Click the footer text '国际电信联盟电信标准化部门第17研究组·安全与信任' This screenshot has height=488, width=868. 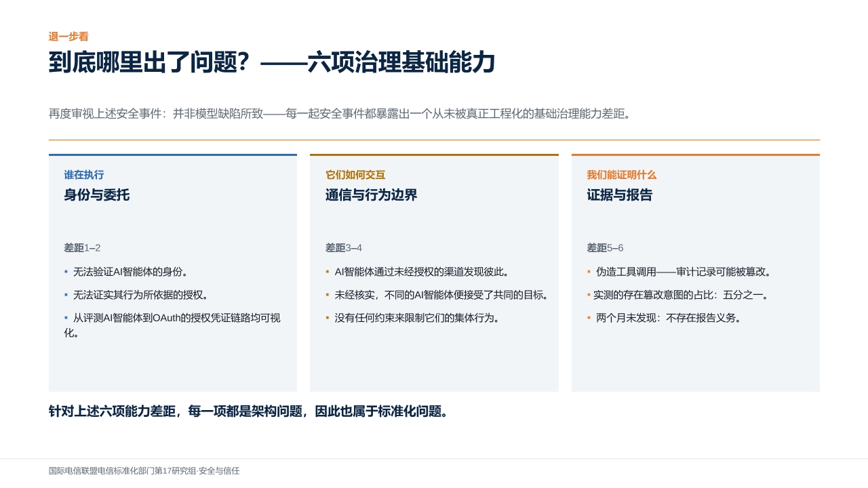[x=144, y=470]
